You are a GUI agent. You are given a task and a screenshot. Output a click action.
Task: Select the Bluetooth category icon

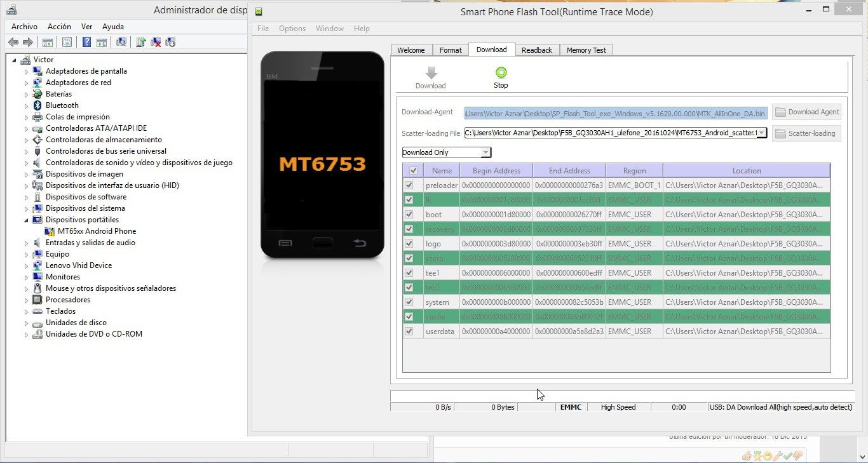coord(37,105)
